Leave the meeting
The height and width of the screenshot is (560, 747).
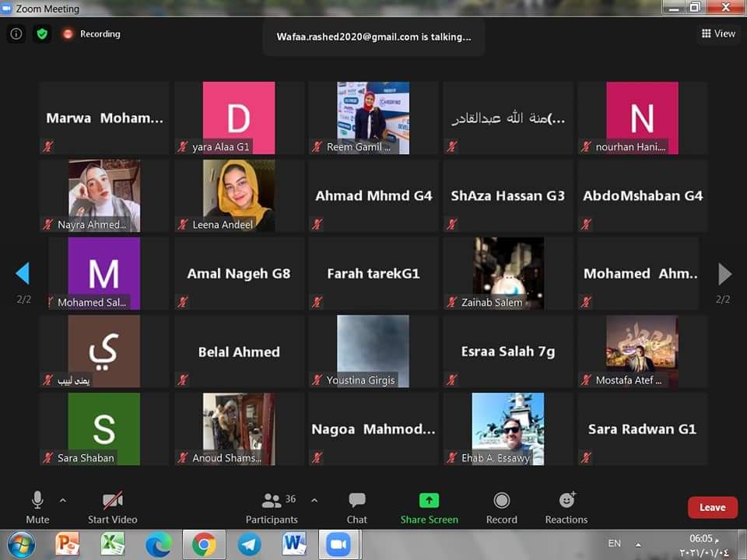coord(712,507)
